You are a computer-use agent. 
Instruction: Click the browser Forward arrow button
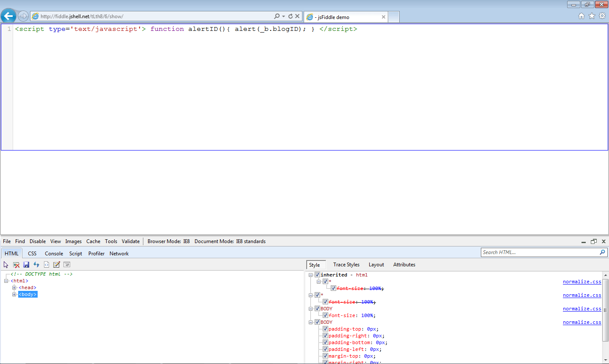23,16
